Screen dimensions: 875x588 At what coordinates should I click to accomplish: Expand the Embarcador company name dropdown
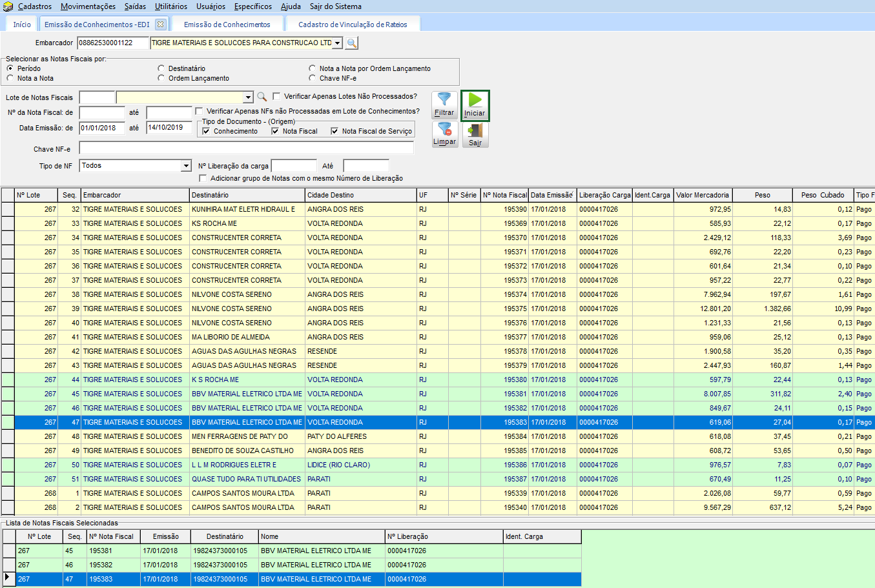coord(337,43)
